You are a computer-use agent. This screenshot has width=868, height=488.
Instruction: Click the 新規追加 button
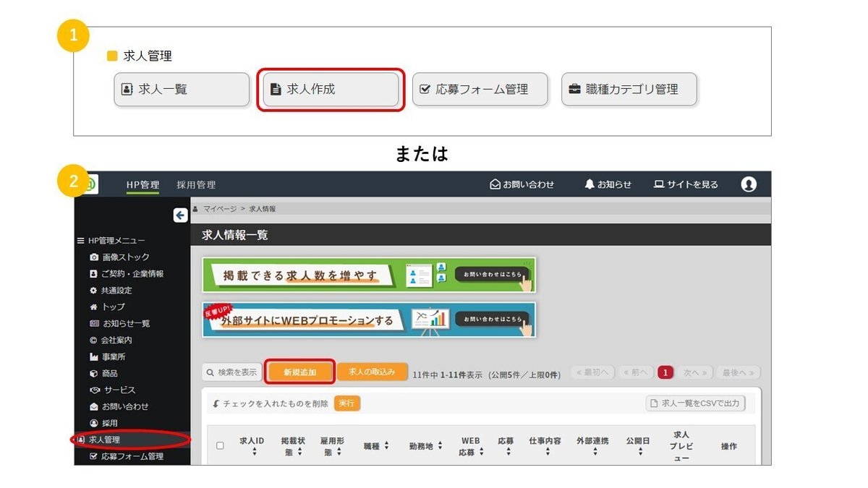coord(299,372)
